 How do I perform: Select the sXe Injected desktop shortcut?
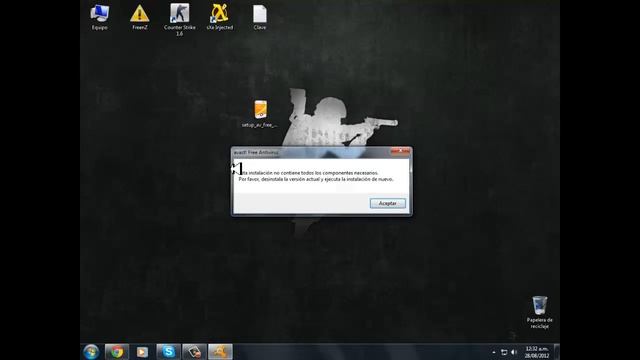click(220, 18)
